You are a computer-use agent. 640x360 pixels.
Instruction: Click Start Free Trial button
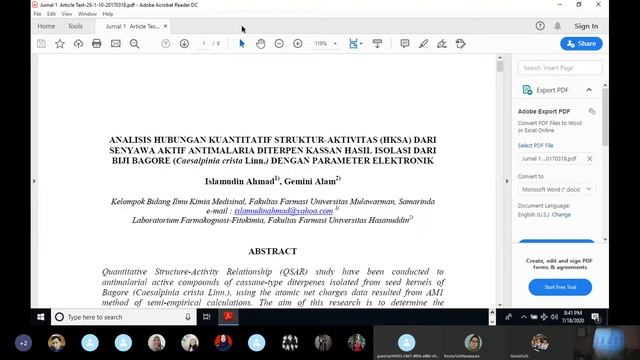[x=560, y=287]
